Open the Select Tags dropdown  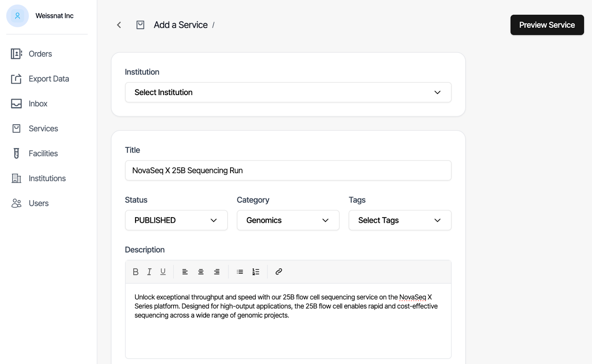(400, 220)
